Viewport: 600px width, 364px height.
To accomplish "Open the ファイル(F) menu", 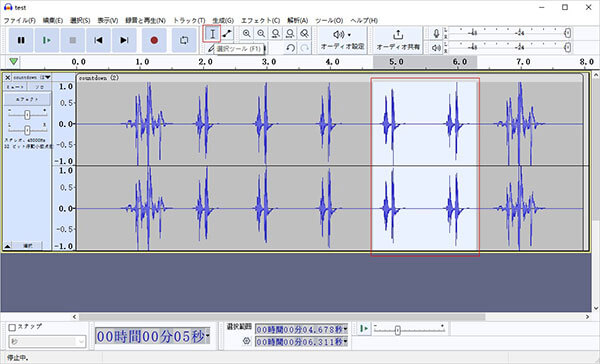I will coord(20,20).
